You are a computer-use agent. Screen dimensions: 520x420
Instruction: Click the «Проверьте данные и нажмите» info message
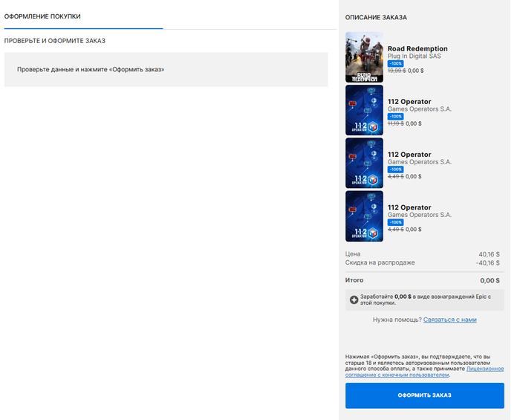(91, 69)
